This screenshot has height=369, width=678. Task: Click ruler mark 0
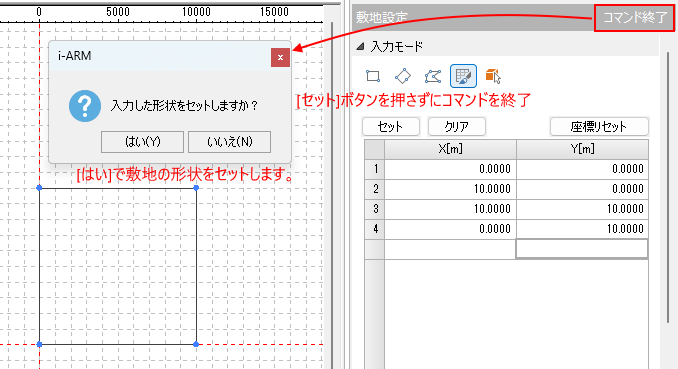(39, 12)
